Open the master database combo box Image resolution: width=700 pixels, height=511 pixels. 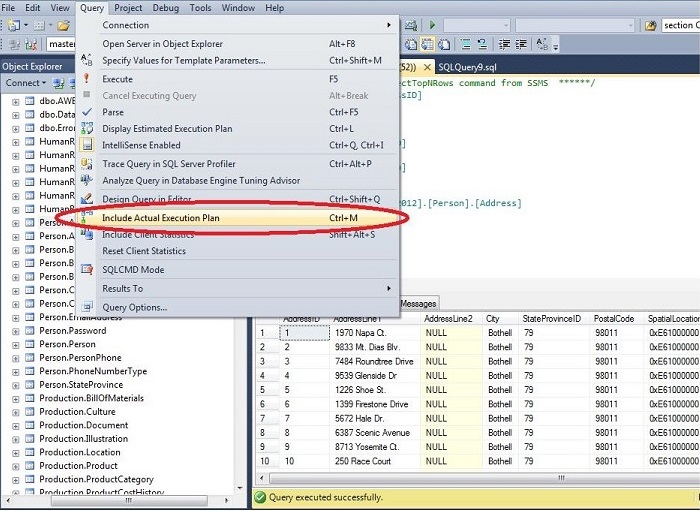[x=61, y=44]
